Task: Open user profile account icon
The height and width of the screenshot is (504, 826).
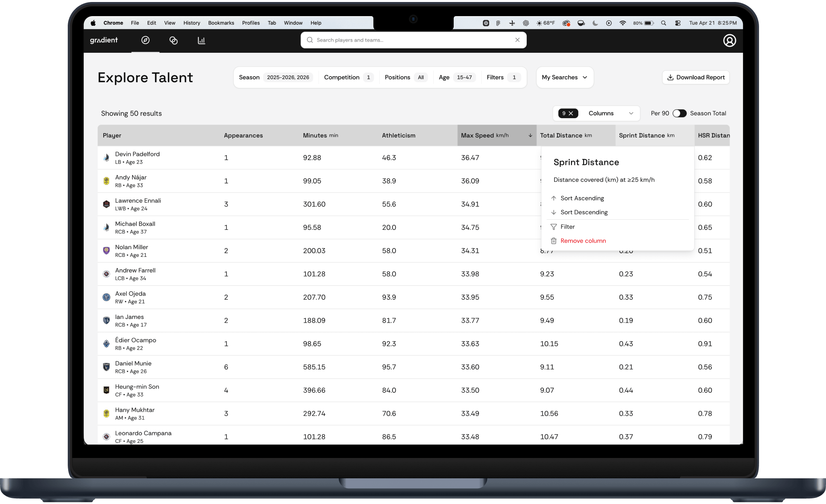Action: pos(729,40)
